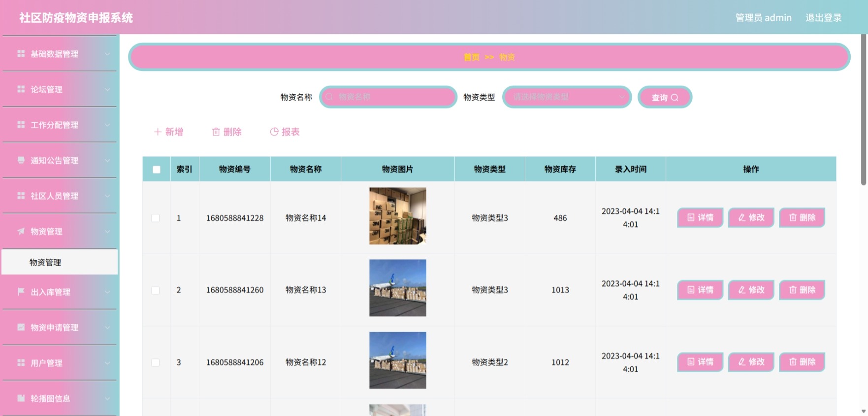Focus the 物资名称 search input
868x416 pixels.
point(388,97)
